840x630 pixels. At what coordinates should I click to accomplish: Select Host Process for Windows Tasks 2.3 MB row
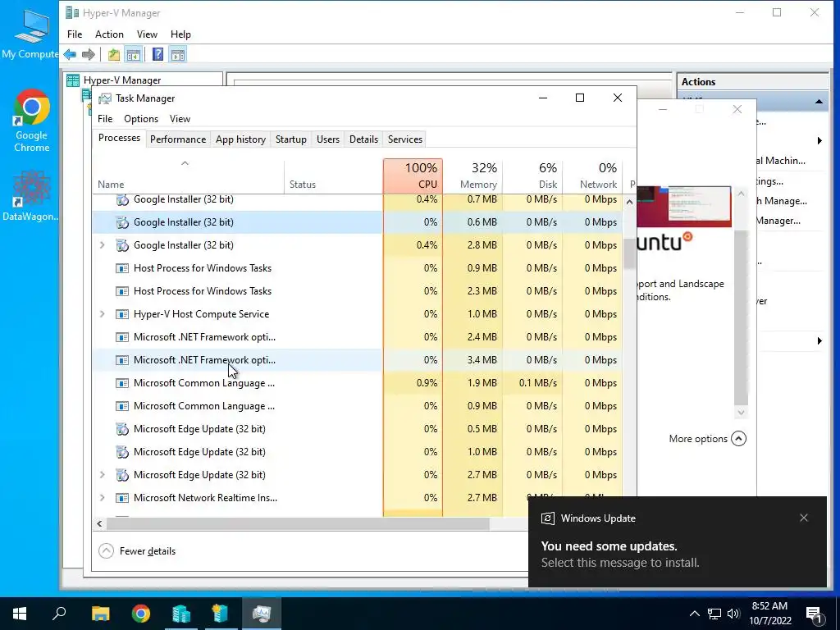click(358, 291)
